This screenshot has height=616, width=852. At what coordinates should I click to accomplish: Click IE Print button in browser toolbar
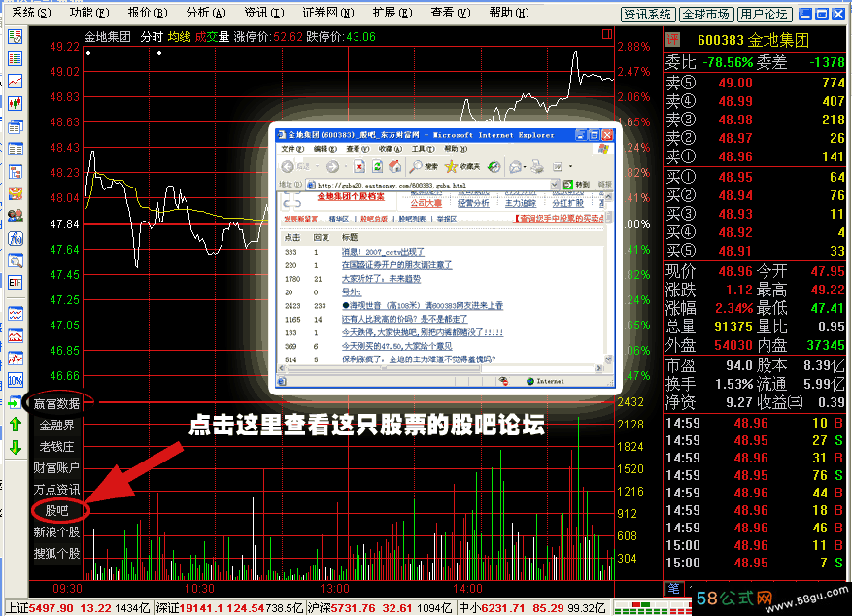coord(537,167)
